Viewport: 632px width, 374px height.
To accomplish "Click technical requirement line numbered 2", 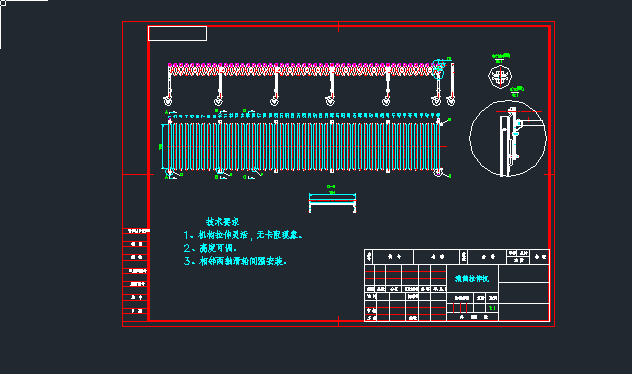I will point(210,248).
